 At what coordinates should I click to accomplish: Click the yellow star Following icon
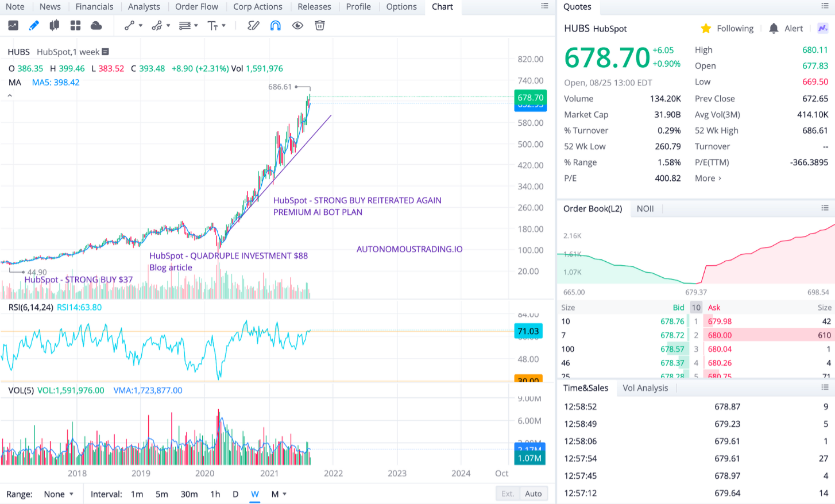706,29
